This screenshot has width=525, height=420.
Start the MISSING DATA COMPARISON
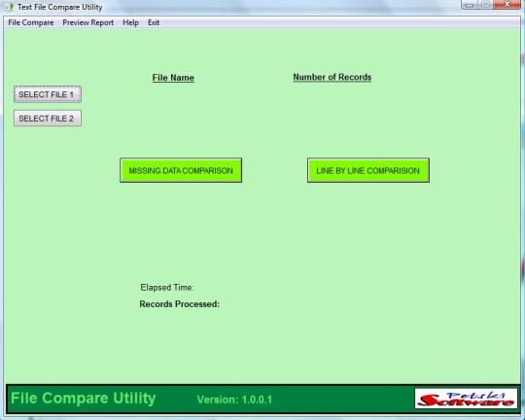tap(181, 170)
